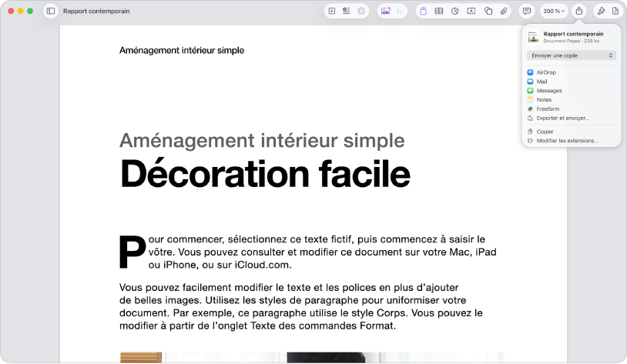Viewport: 627px width, 364px height.
Task: Open Format panel with paintbrush icon
Action: click(x=601, y=12)
